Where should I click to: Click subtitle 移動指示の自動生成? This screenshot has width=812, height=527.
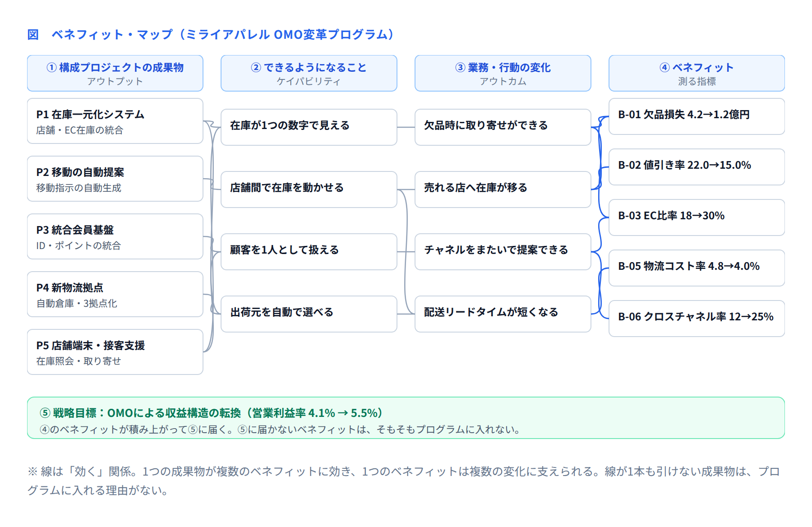coord(79,188)
